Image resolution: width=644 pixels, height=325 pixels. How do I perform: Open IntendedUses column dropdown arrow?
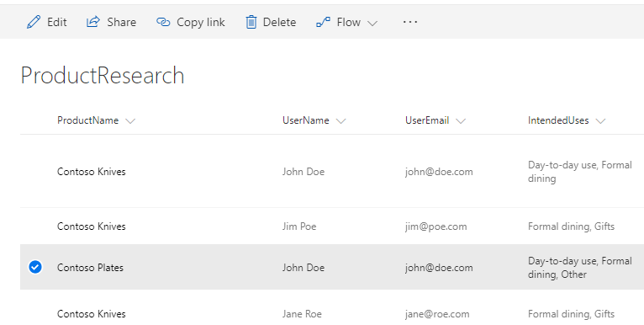(x=600, y=121)
